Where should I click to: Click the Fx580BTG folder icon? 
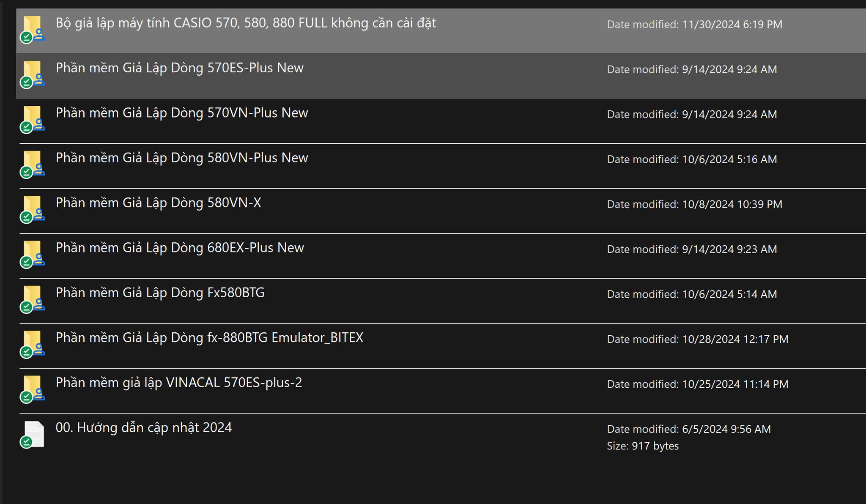[x=33, y=299]
